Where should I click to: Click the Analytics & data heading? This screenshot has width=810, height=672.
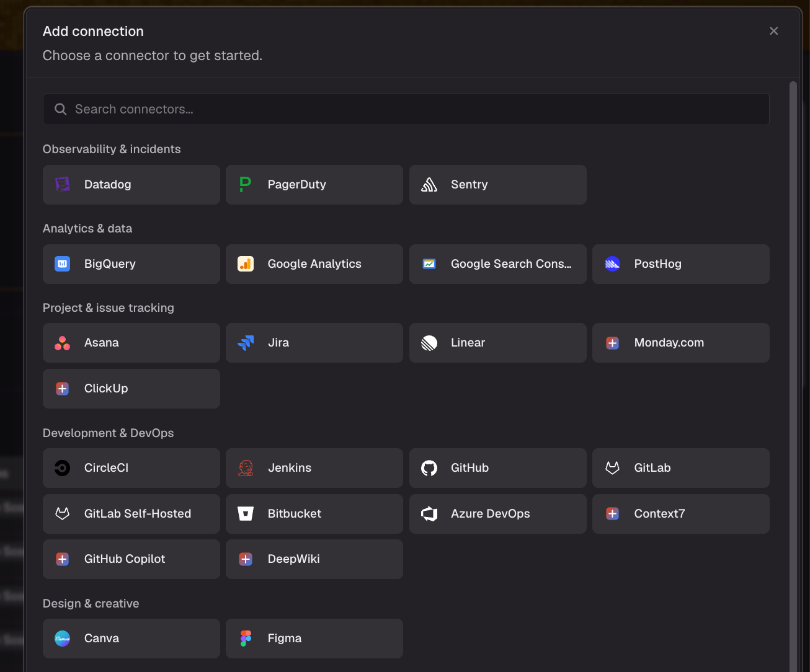point(87,229)
